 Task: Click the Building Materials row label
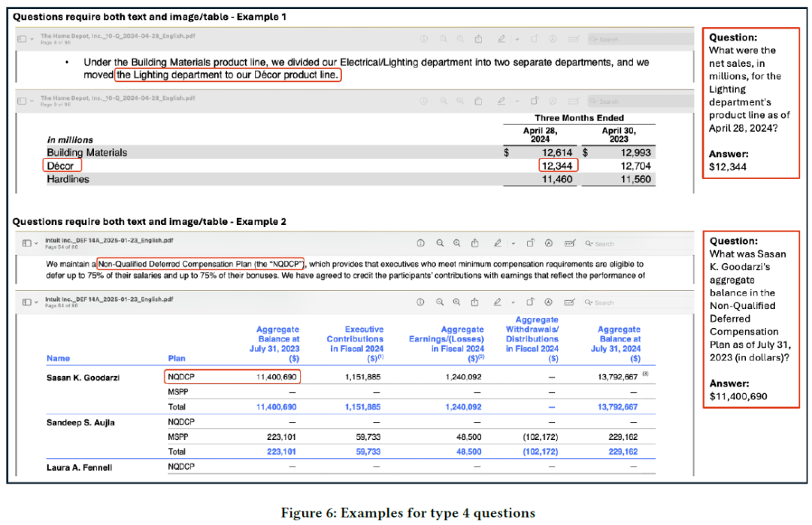[87, 153]
